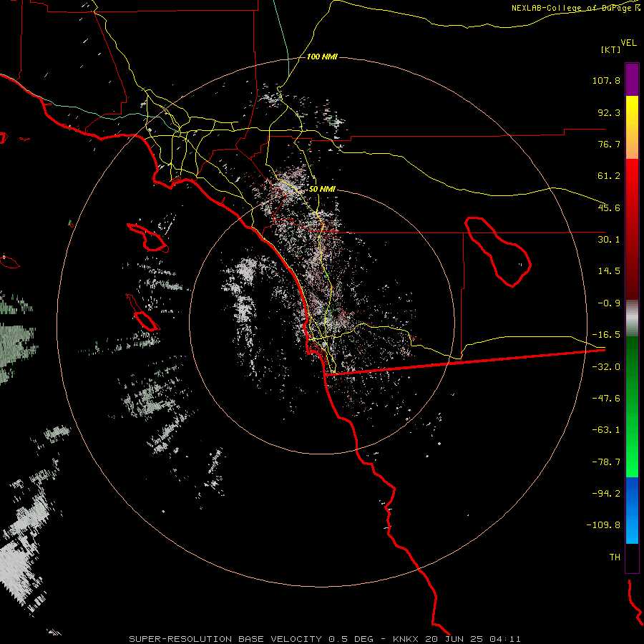Click the 100 NMI range ring label
The width and height of the screenshot is (644, 644).
click(x=322, y=57)
